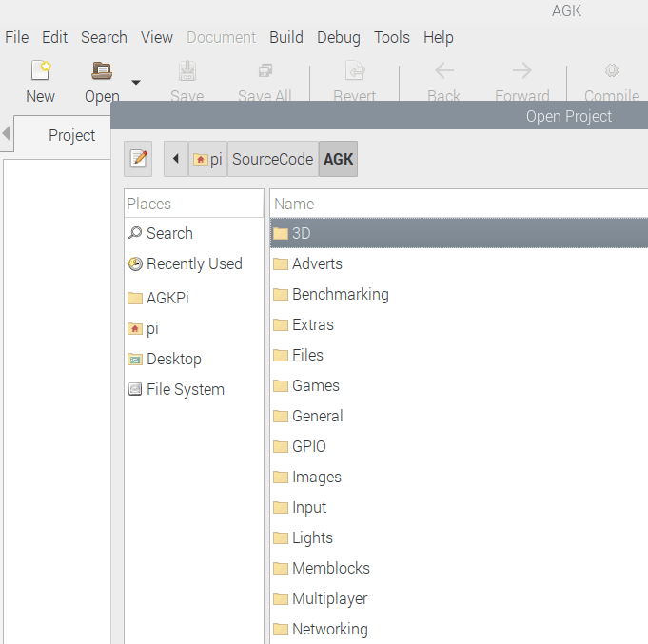Go to SourceCode in the path bar
This screenshot has width=648, height=644.
(272, 159)
